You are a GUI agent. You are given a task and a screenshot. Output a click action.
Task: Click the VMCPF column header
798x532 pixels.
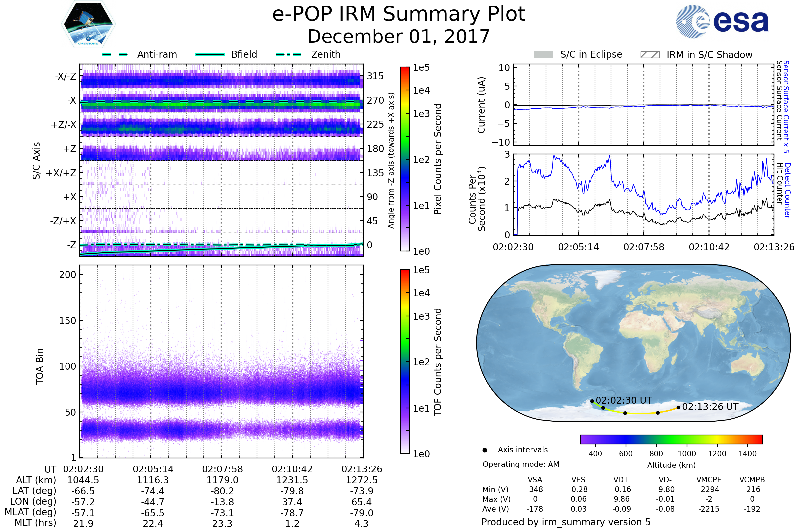[x=708, y=480]
